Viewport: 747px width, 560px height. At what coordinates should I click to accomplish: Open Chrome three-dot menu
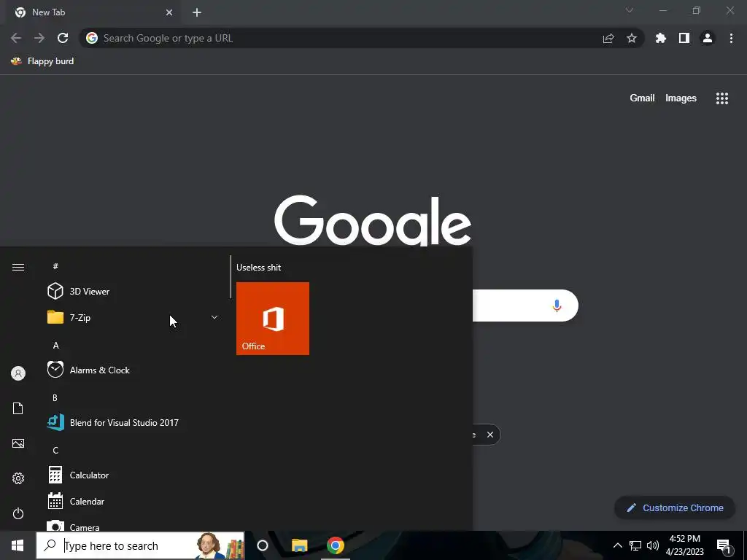pos(731,38)
